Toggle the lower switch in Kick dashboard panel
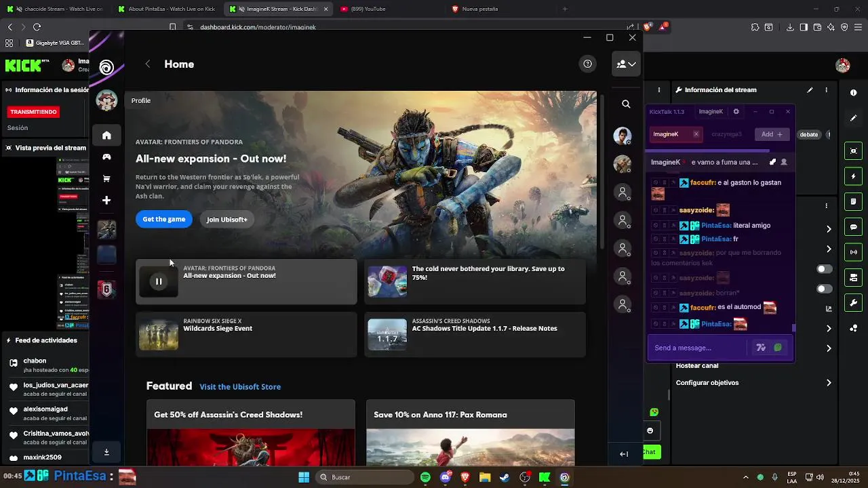 pos(824,289)
